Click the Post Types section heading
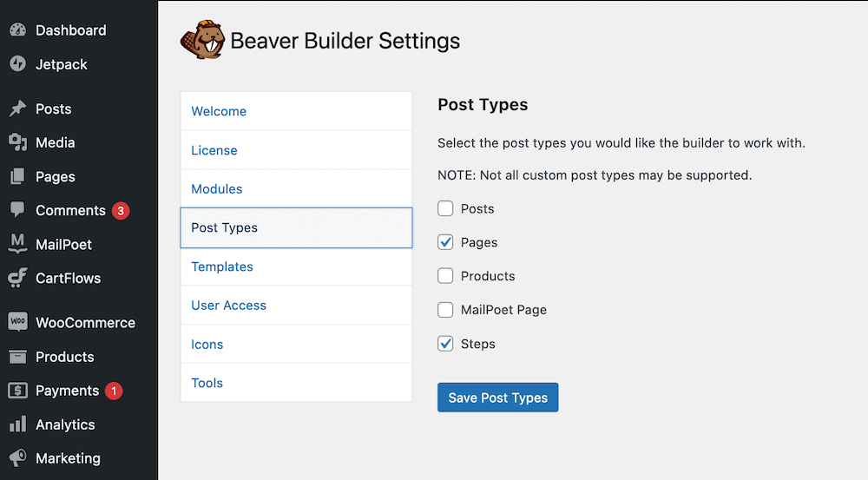 click(483, 105)
